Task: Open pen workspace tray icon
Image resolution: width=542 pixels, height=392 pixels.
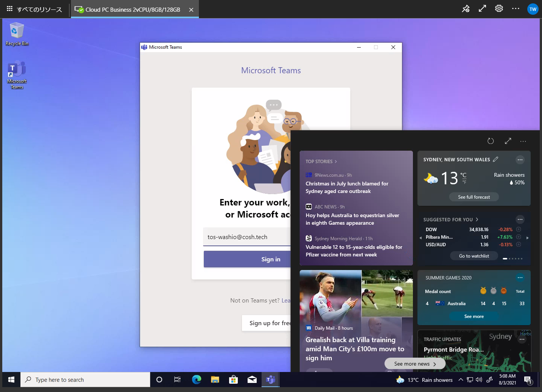Action: point(490,380)
